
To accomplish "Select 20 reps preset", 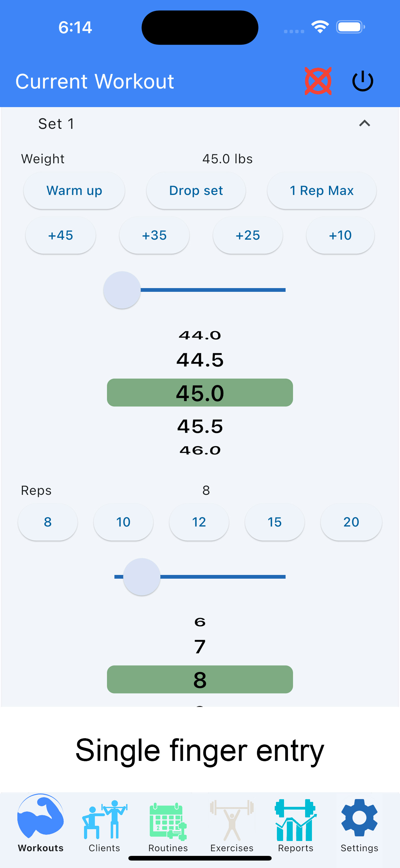I will point(351,522).
